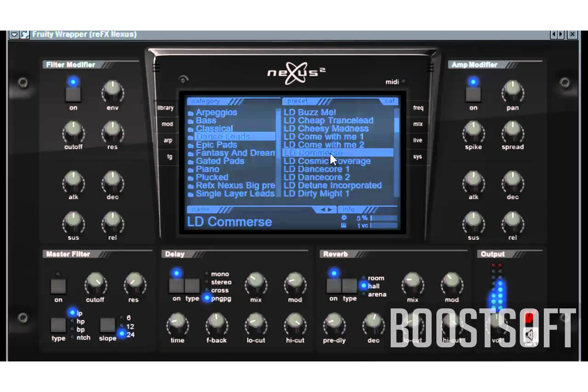The width and height of the screenshot is (588, 392).
Task: Click the Master Filter res knob
Action: (x=135, y=283)
